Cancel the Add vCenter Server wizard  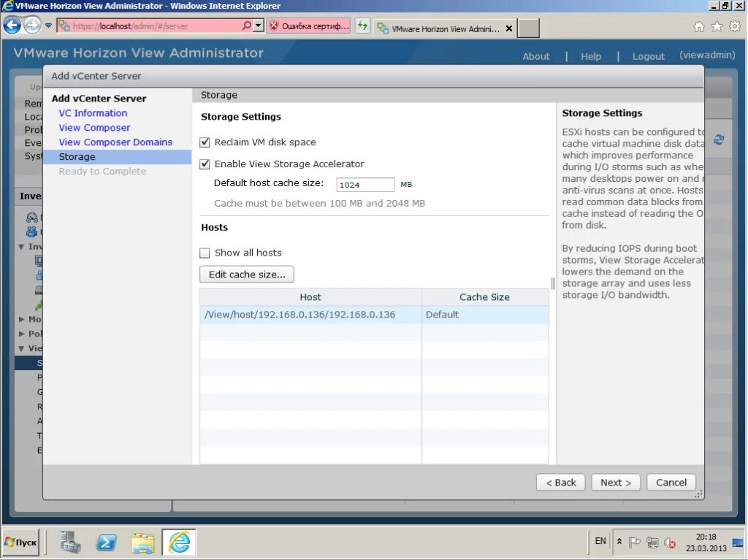click(x=671, y=483)
